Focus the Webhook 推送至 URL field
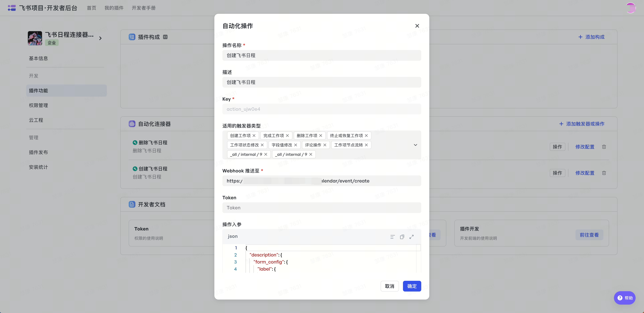 pyautogui.click(x=322, y=181)
